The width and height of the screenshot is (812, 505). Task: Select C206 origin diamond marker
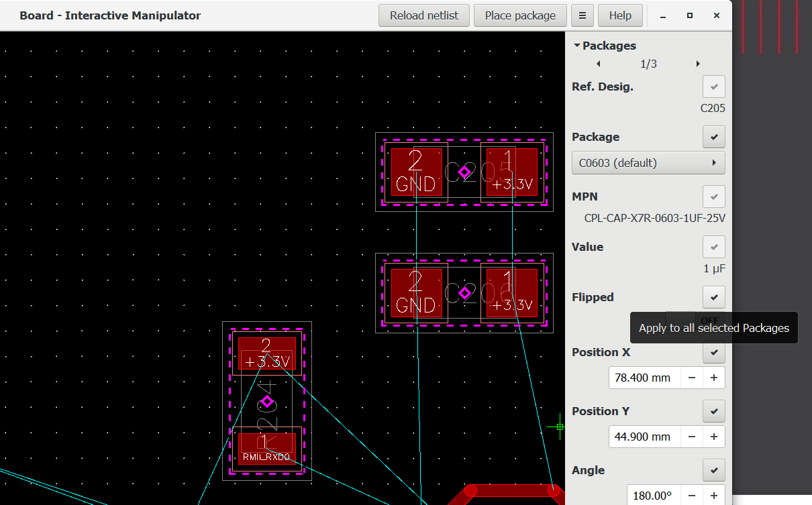click(464, 293)
